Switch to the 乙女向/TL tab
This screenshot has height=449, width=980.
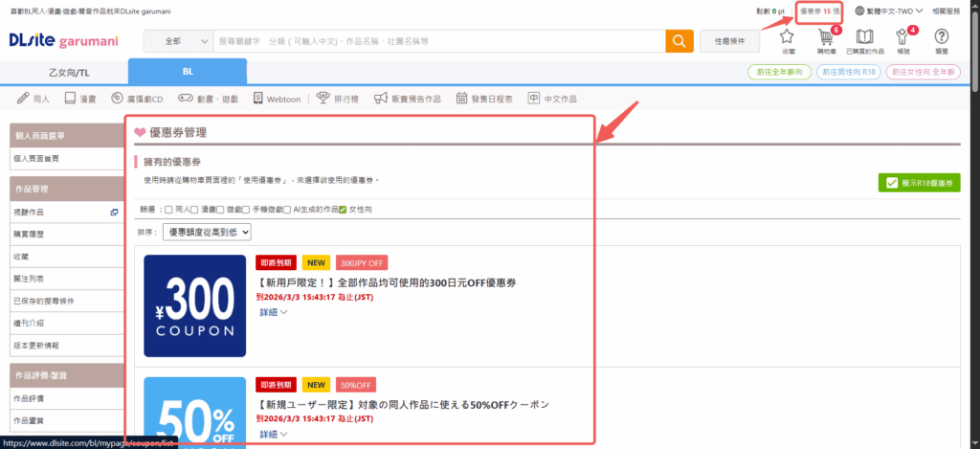click(x=68, y=72)
